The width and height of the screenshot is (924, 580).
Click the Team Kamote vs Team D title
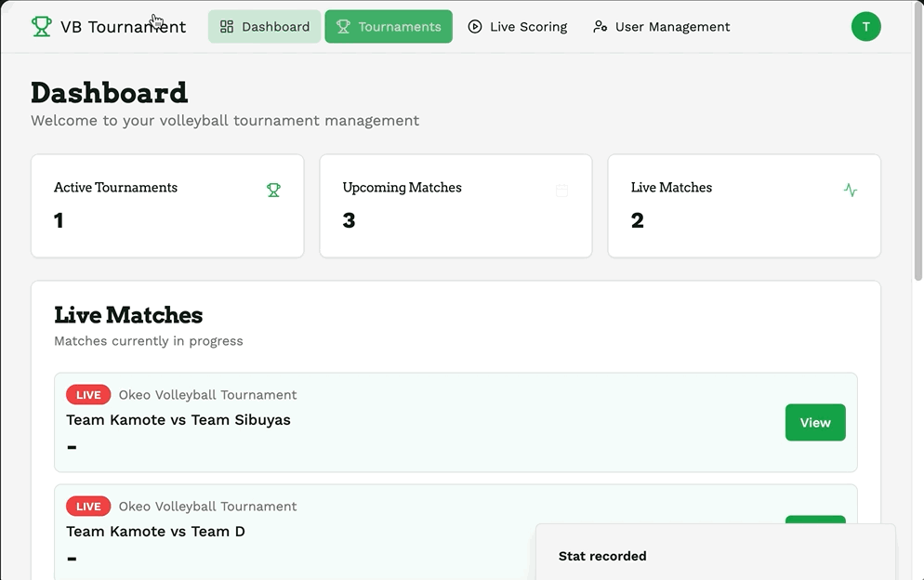point(155,532)
